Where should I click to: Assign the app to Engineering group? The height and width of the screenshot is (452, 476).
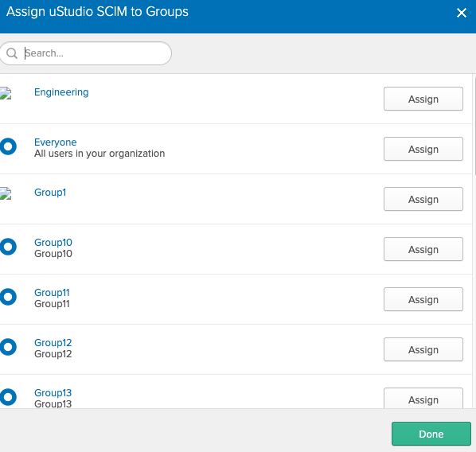[423, 99]
